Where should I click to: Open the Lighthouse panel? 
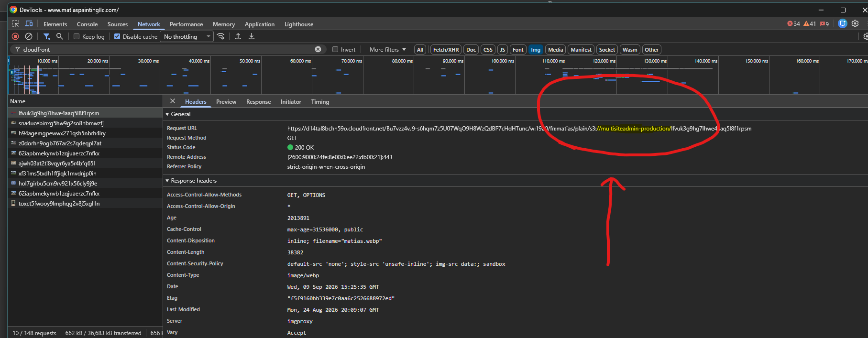point(299,24)
